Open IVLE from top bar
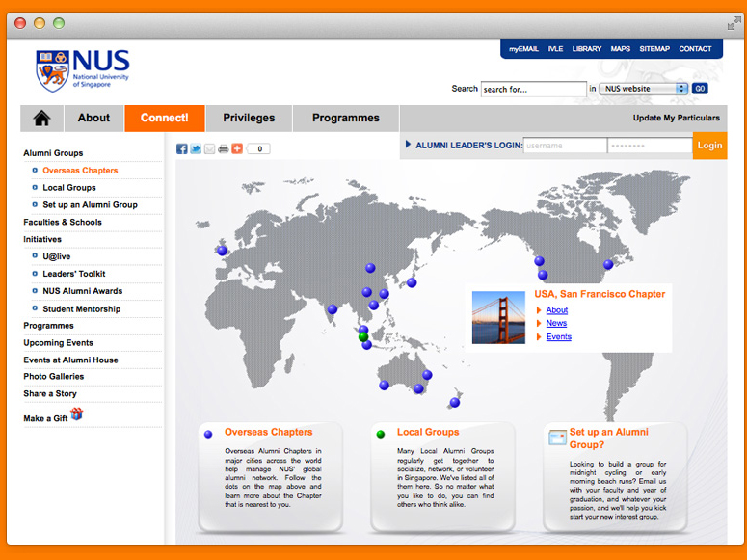Viewport: 747px width, 560px height. 555,48
